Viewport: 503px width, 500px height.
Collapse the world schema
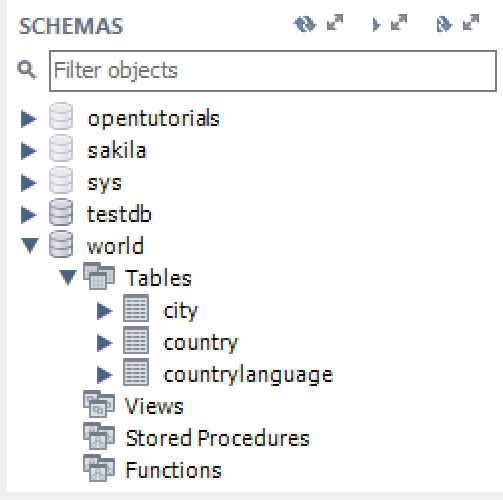coord(30,246)
